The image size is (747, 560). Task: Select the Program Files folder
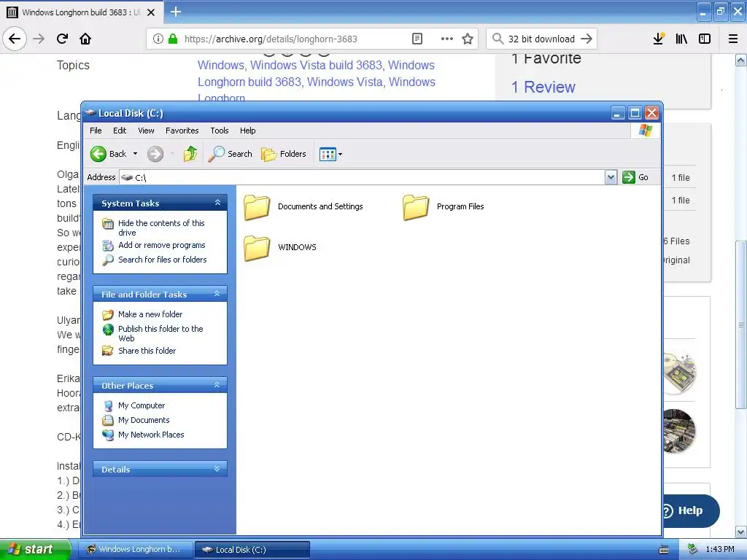443,206
